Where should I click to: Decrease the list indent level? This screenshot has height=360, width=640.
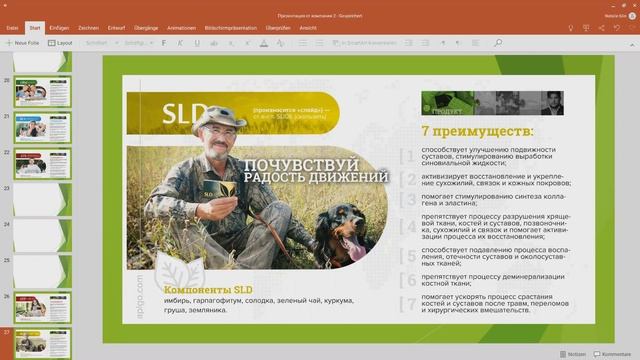click(x=409, y=43)
